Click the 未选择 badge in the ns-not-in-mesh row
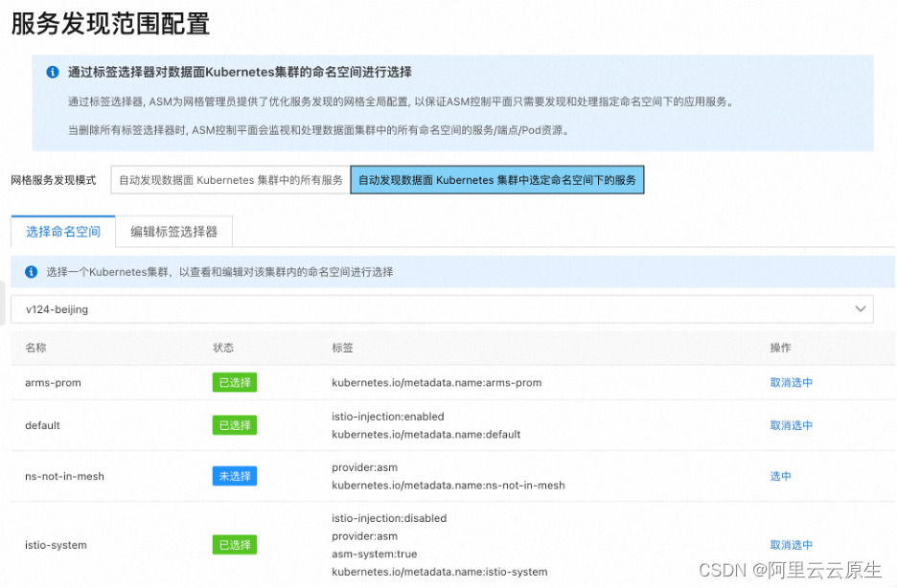The image size is (897, 588). [x=235, y=477]
